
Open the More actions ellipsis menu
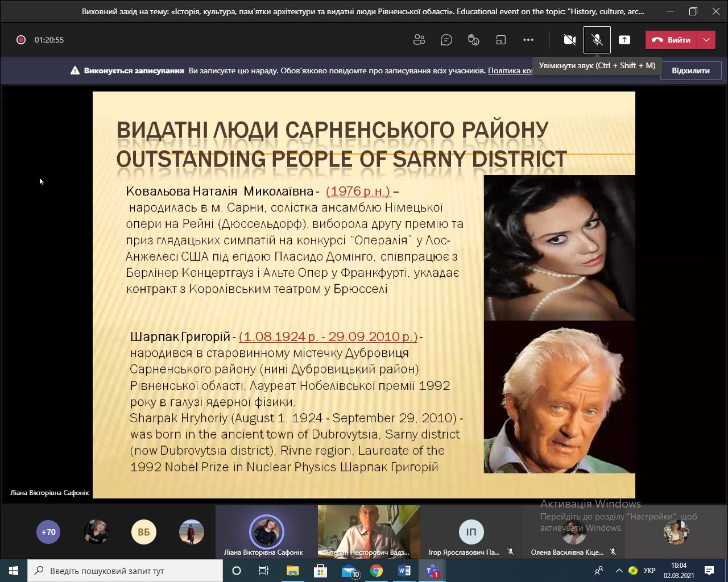528,40
